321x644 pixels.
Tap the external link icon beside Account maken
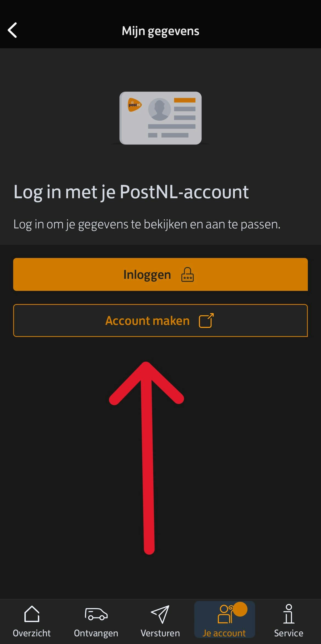206,320
